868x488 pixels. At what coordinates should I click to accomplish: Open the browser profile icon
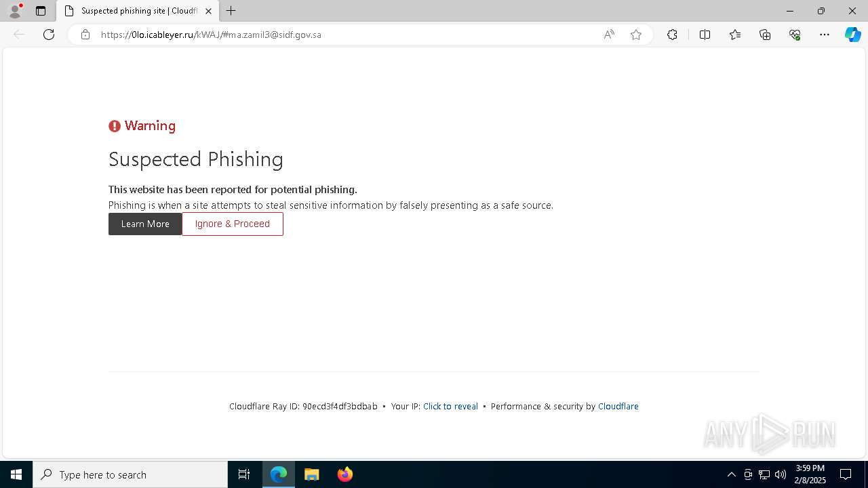click(15, 11)
